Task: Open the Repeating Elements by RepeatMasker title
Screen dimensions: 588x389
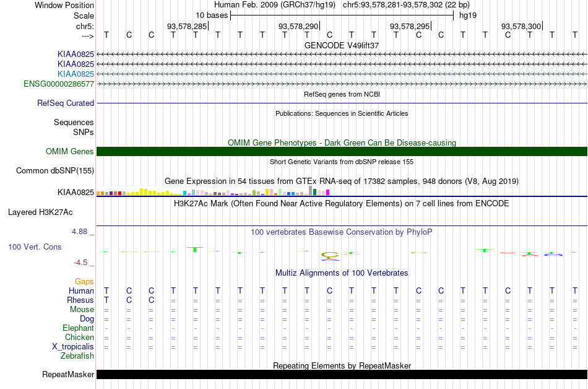Action: coord(342,365)
